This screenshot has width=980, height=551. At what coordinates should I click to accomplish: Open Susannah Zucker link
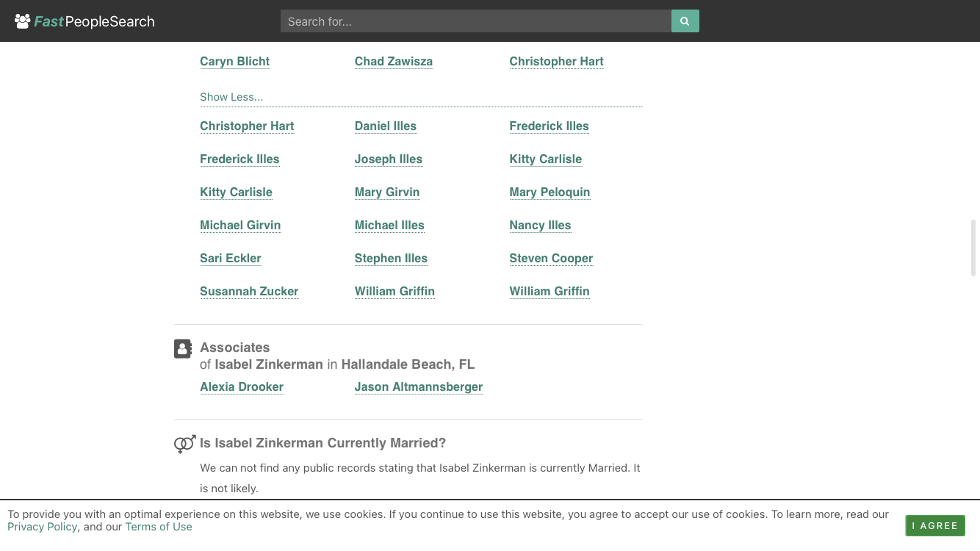pos(249,292)
